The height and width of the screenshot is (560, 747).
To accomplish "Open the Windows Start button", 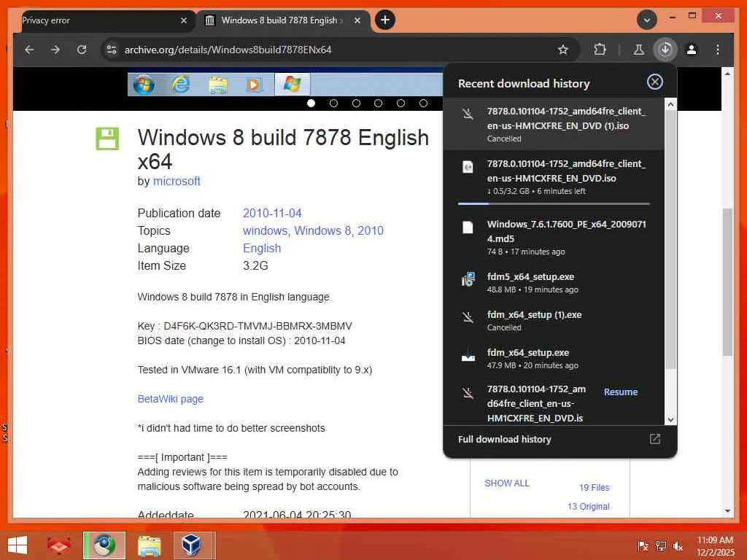I will (18, 545).
